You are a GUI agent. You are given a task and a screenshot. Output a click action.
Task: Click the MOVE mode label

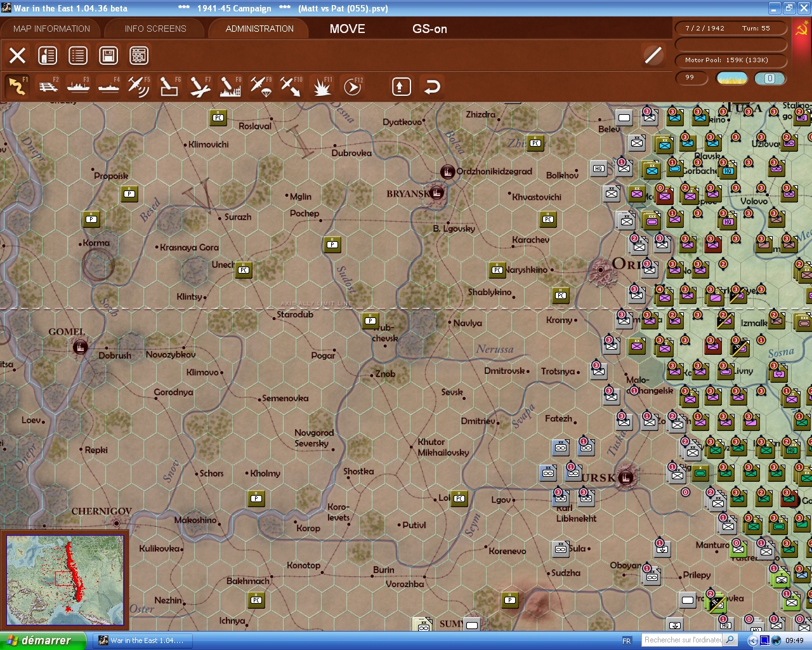click(348, 29)
